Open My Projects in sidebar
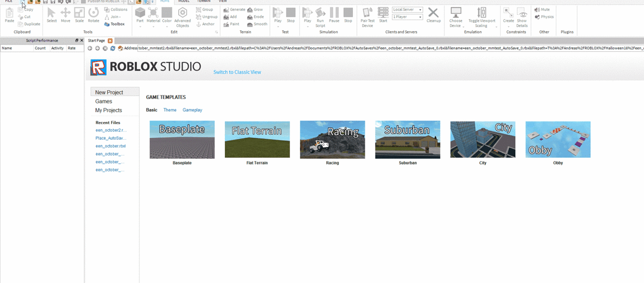 click(x=109, y=110)
